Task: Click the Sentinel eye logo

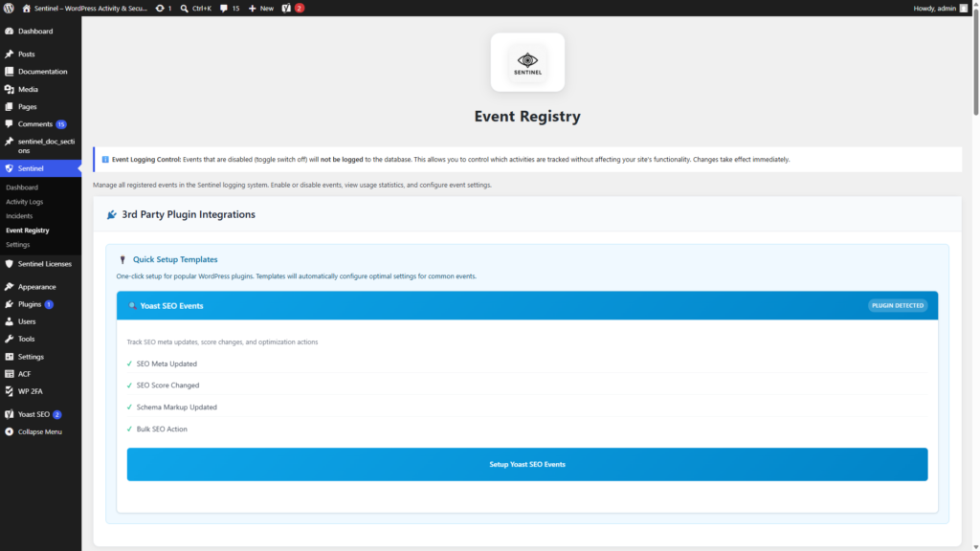Action: pos(527,62)
